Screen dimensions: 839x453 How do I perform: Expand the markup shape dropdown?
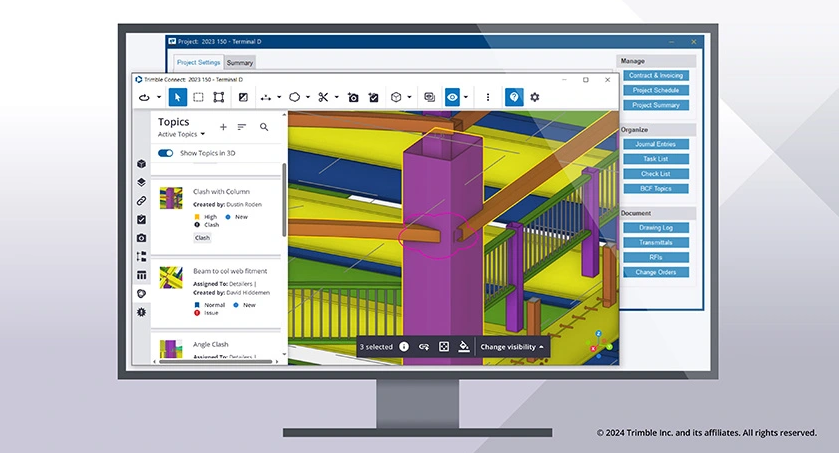308,97
